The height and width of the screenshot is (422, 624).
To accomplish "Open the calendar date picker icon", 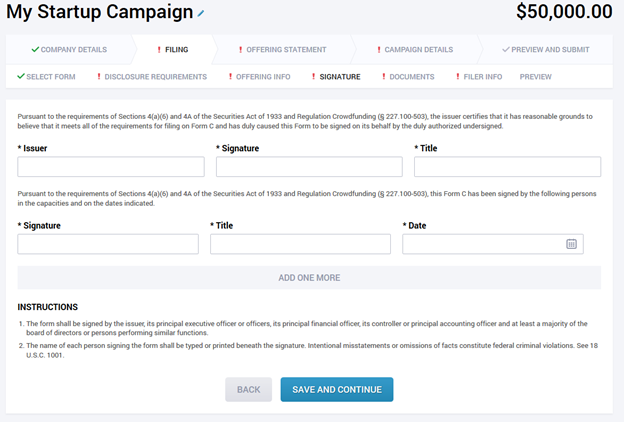I will tap(571, 244).
